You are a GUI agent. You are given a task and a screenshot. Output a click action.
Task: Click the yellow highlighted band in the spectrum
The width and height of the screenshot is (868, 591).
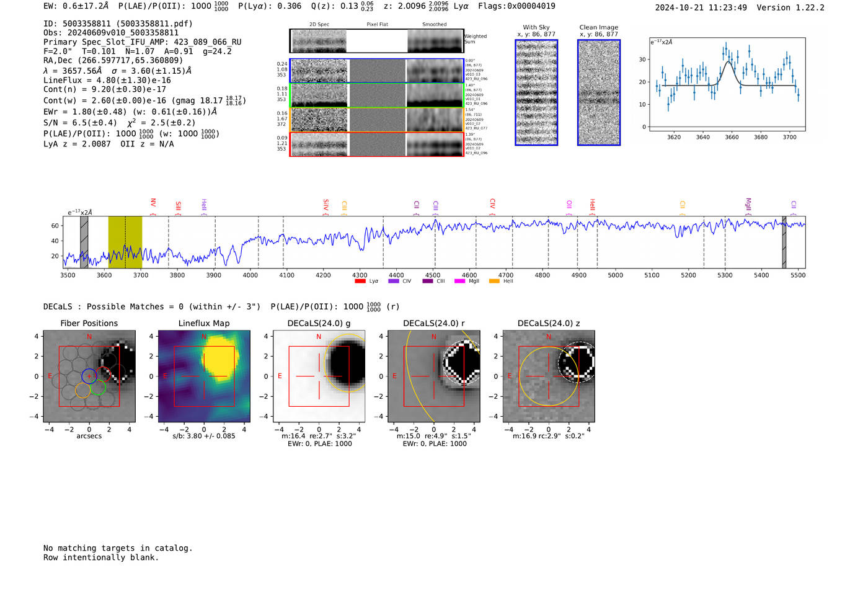point(125,242)
